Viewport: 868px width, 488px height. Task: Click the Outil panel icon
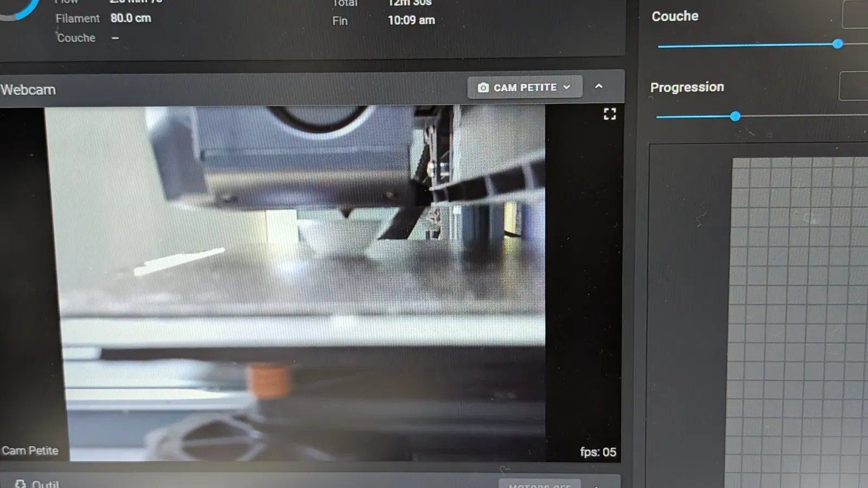pos(21,484)
